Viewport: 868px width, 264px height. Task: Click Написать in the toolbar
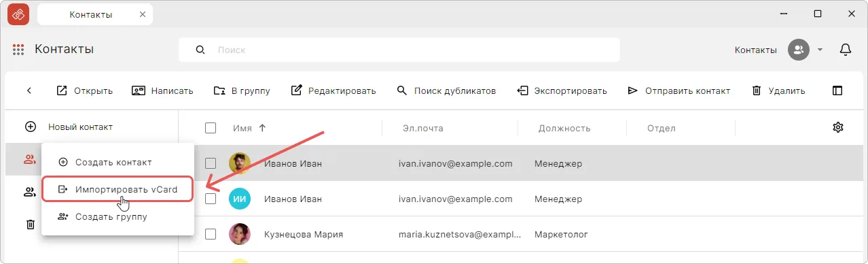pyautogui.click(x=162, y=90)
